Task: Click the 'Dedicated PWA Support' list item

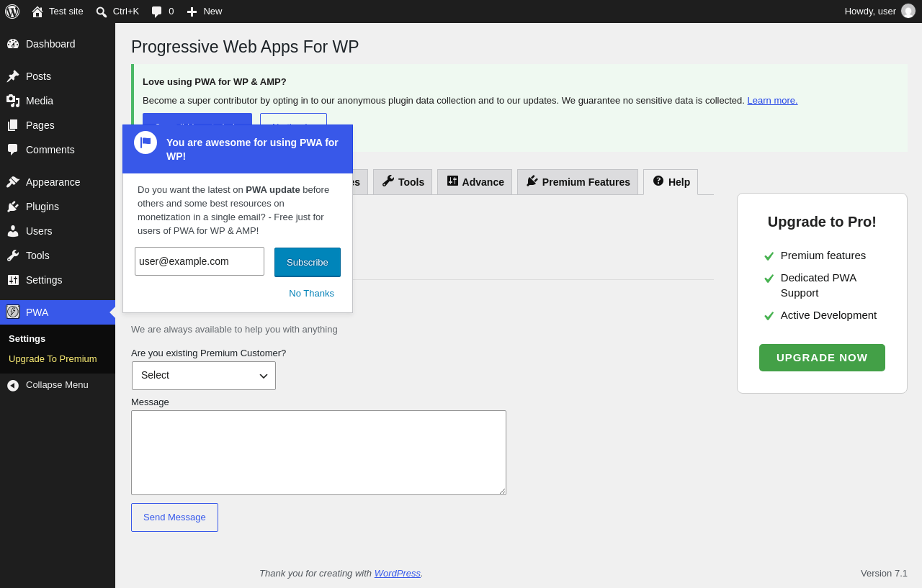Action: [x=822, y=285]
